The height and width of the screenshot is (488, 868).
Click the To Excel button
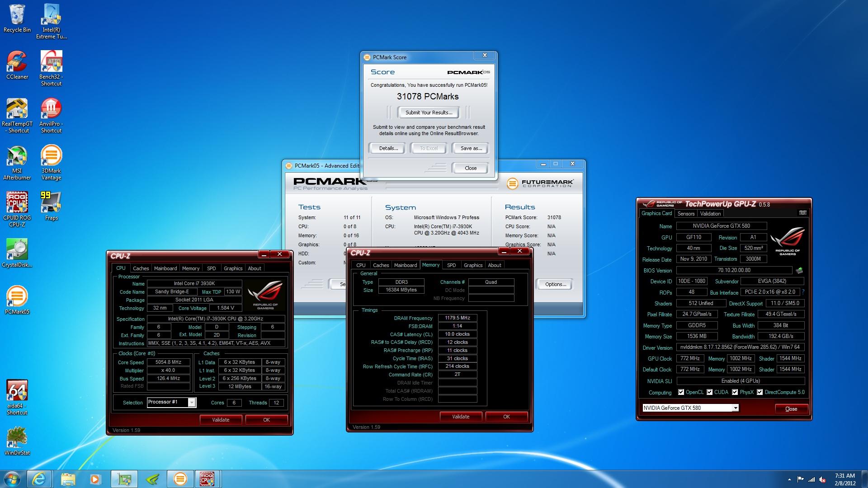click(429, 148)
